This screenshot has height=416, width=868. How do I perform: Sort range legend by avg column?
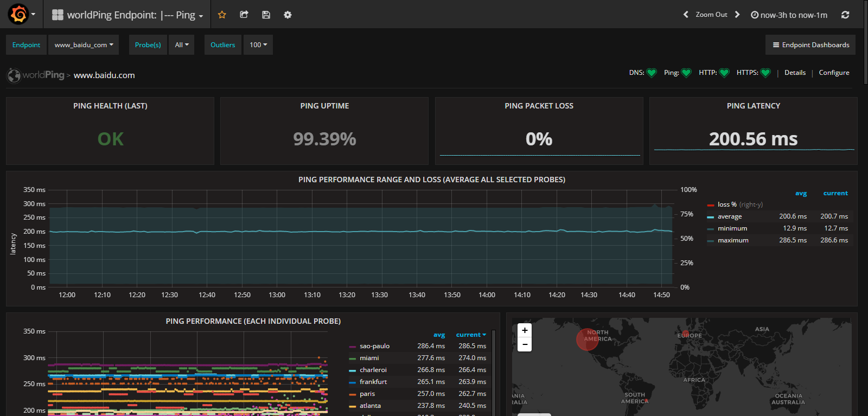click(801, 193)
